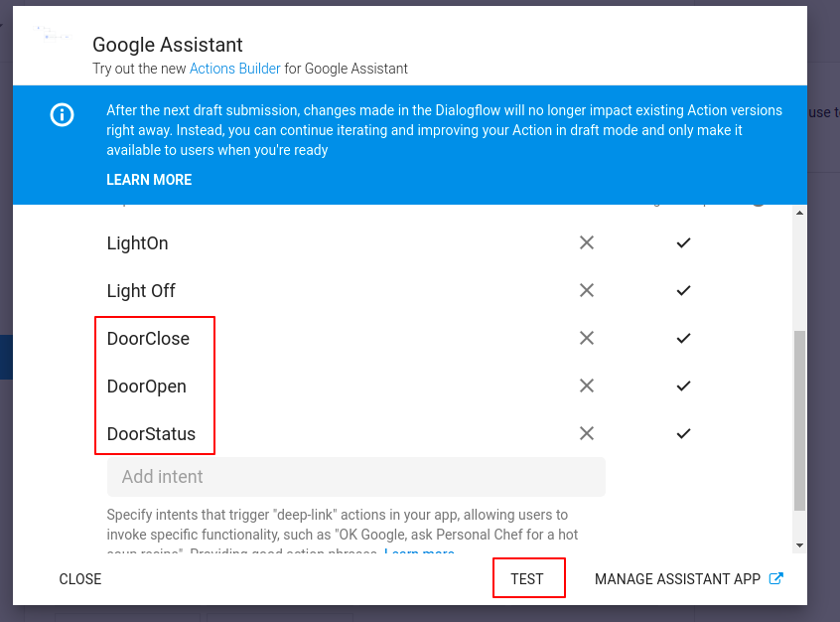Click the CLOSE button
This screenshot has height=622, width=840.
click(80, 579)
